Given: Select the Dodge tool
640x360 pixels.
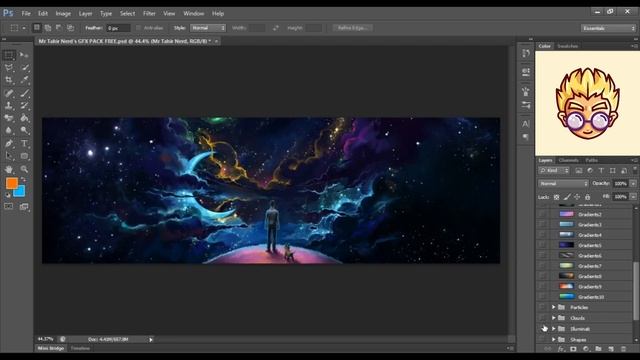Looking at the screenshot, I should click(x=24, y=131).
